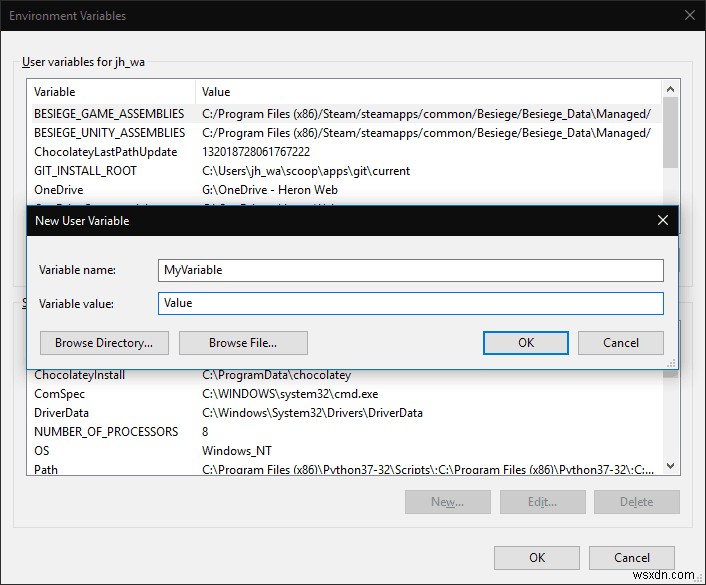The image size is (706, 585).
Task: Click the value C:\ProgramData\chocolatey
Action: 276,375
